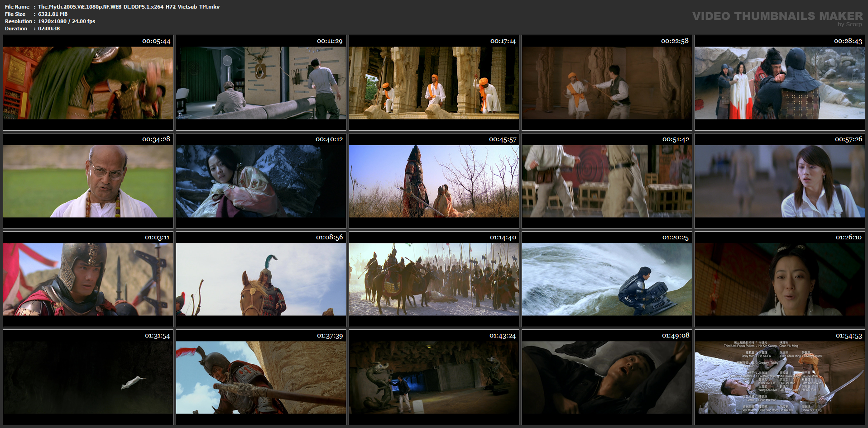Select the thumbnail at timestamp 00:51:42
This screenshot has width=868, height=428.
pyautogui.click(x=607, y=181)
